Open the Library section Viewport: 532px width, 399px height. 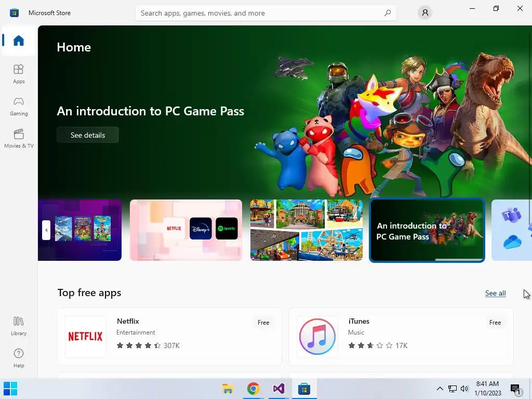[x=19, y=326]
